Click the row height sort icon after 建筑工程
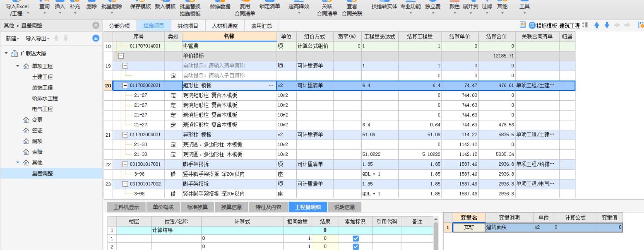The height and width of the screenshot is (250, 644). coord(585,25)
